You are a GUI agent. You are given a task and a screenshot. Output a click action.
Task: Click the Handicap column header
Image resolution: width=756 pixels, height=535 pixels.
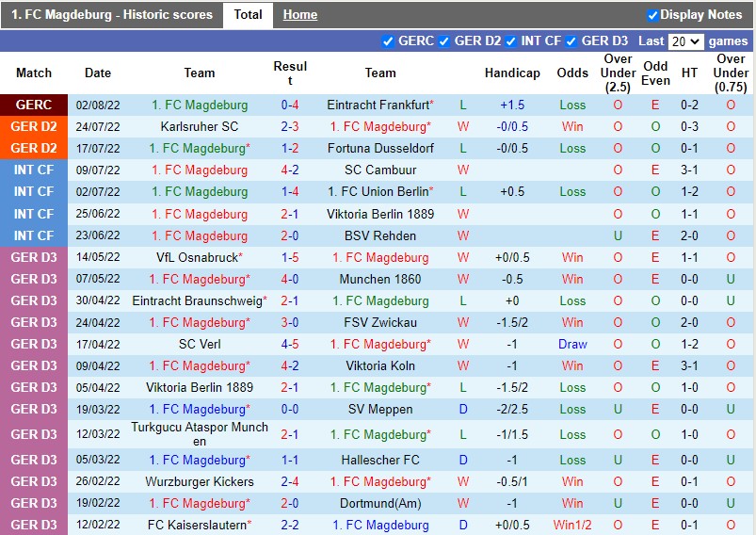pos(512,73)
